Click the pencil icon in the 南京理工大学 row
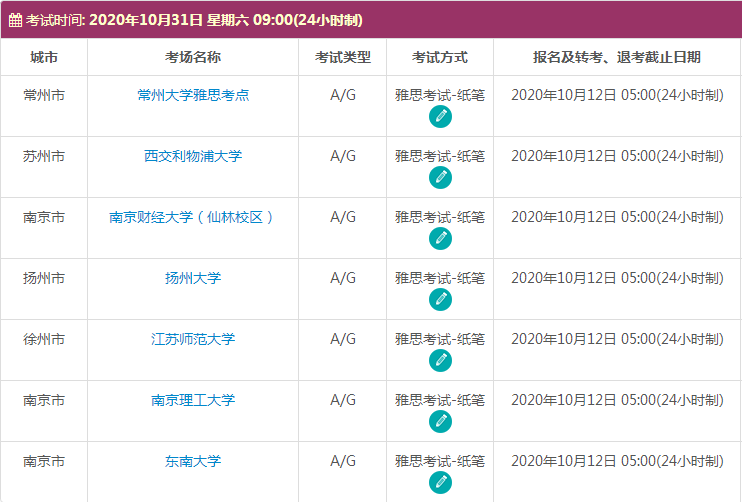The height and width of the screenshot is (502, 742). coord(440,422)
